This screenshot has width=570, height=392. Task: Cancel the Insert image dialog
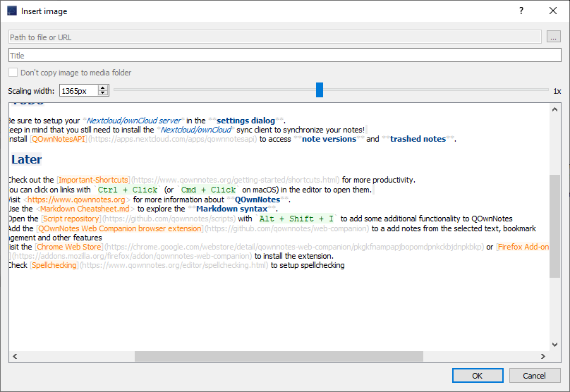point(535,375)
